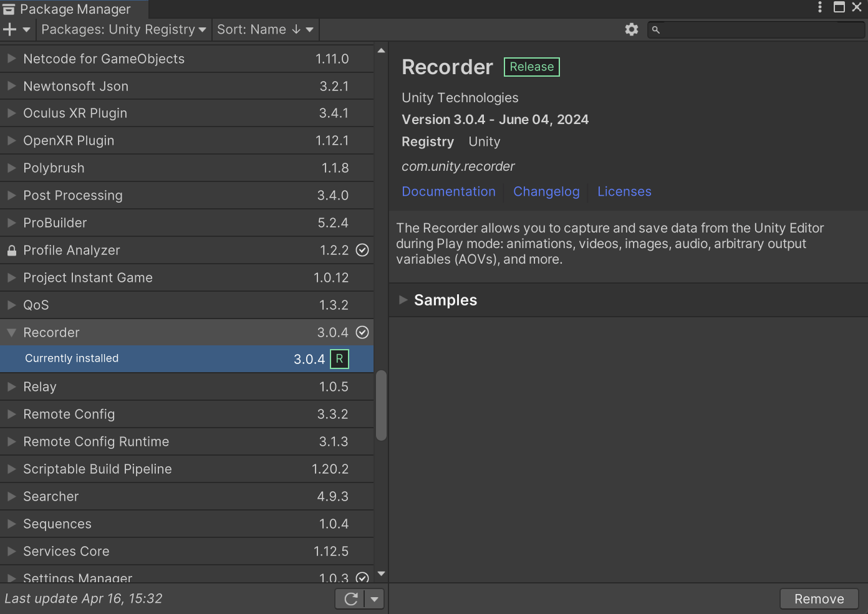Open Package Manager settings gear
Viewport: 868px width, 614px height.
tap(632, 29)
